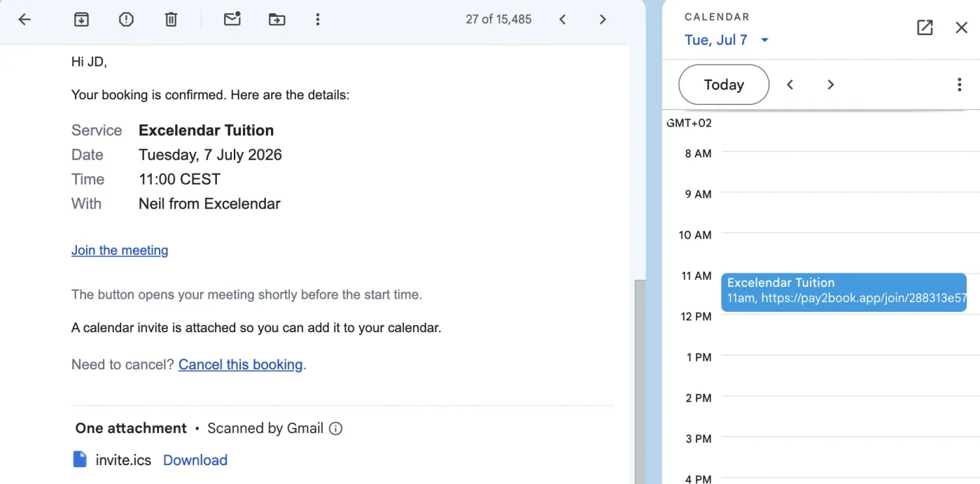Click Cancel this booking link
Image resolution: width=980 pixels, height=484 pixels.
click(x=241, y=364)
